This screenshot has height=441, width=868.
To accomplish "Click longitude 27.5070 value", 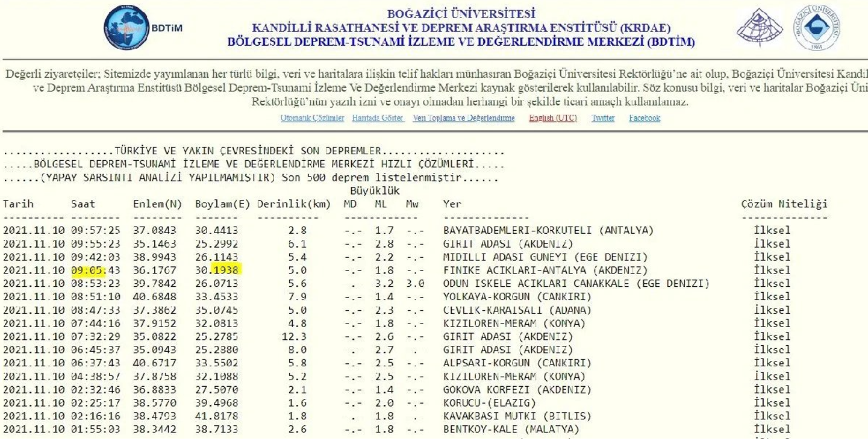I will click(216, 390).
